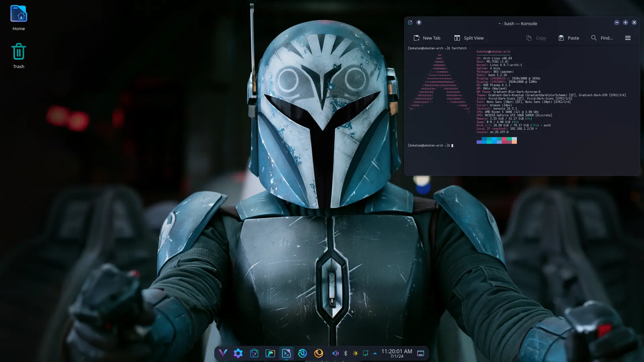
Task: Open Discover software center in panel
Action: [x=254, y=353]
